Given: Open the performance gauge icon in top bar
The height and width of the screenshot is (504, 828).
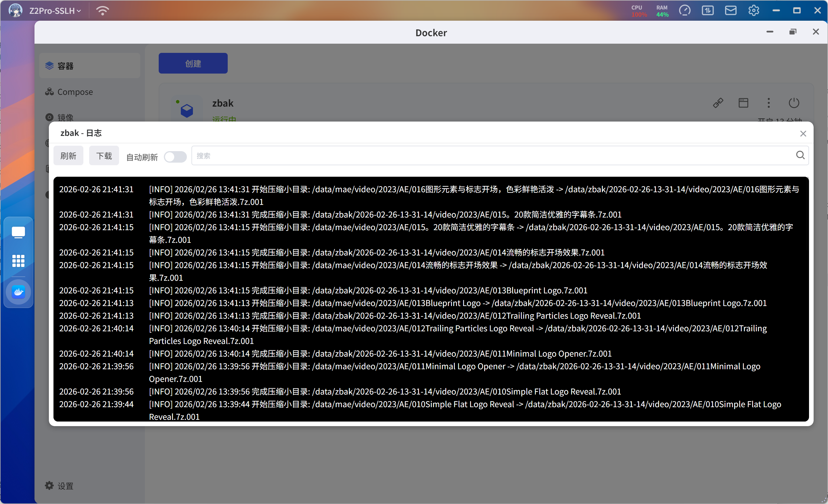Looking at the screenshot, I should point(685,11).
